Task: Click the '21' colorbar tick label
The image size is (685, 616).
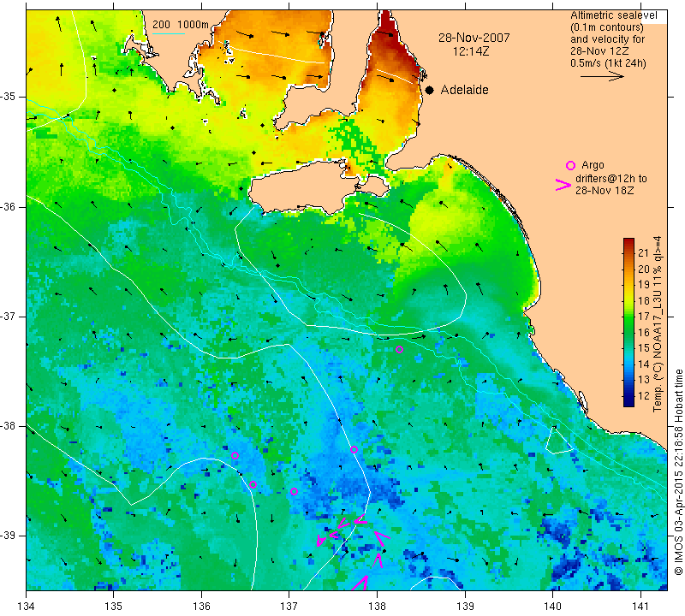Action: tap(644, 252)
